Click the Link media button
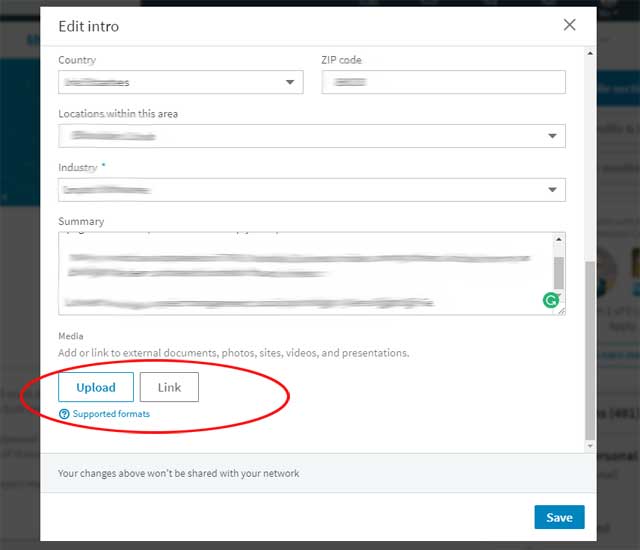 point(169,387)
